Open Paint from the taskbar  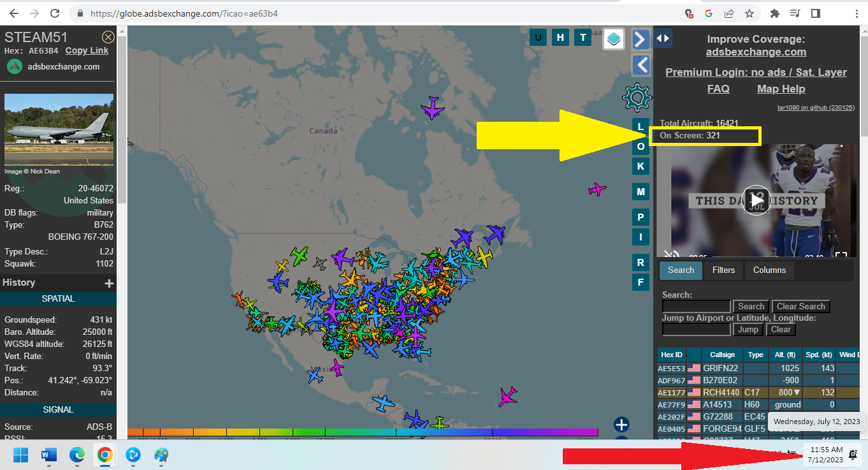click(161, 455)
